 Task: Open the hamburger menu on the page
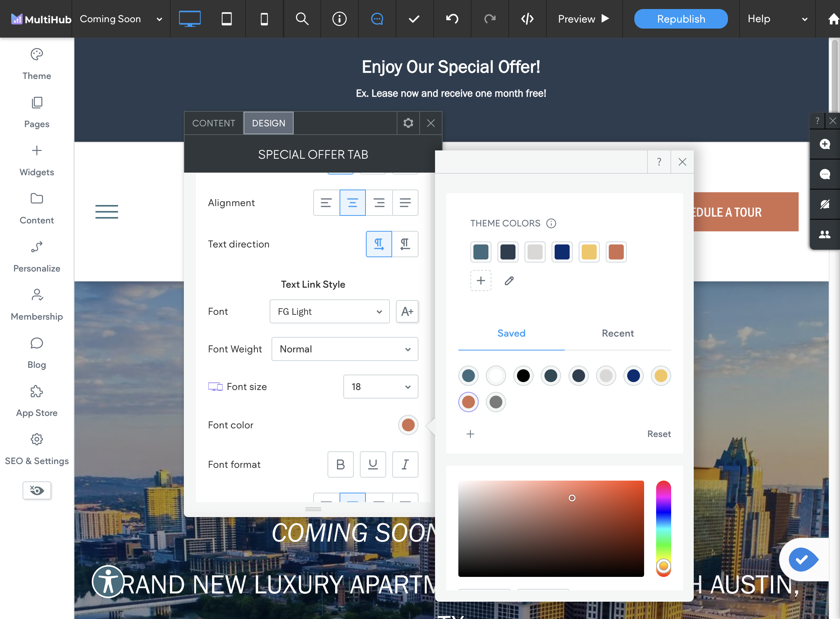pyautogui.click(x=107, y=212)
